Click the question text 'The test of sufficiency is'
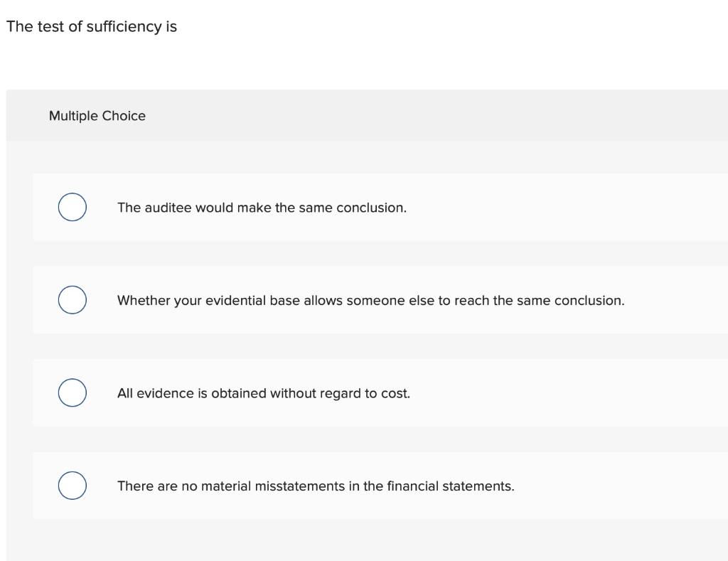The width and height of the screenshot is (728, 561). pyautogui.click(x=91, y=26)
